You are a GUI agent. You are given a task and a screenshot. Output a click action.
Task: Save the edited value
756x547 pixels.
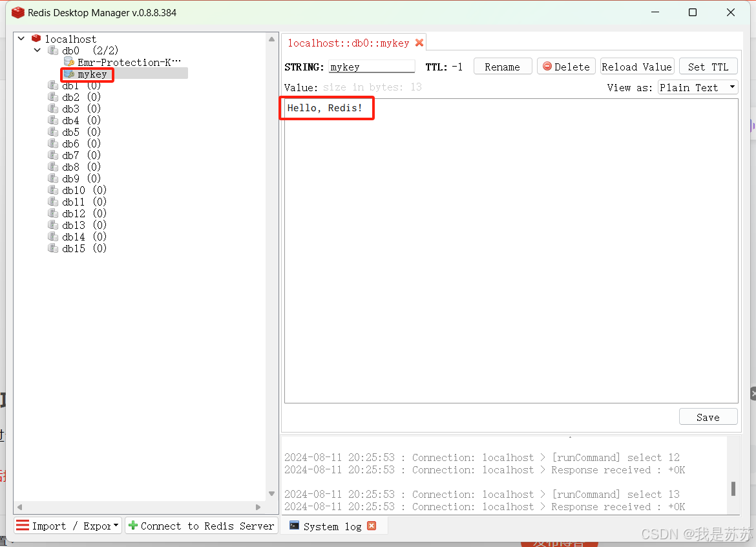(x=708, y=417)
